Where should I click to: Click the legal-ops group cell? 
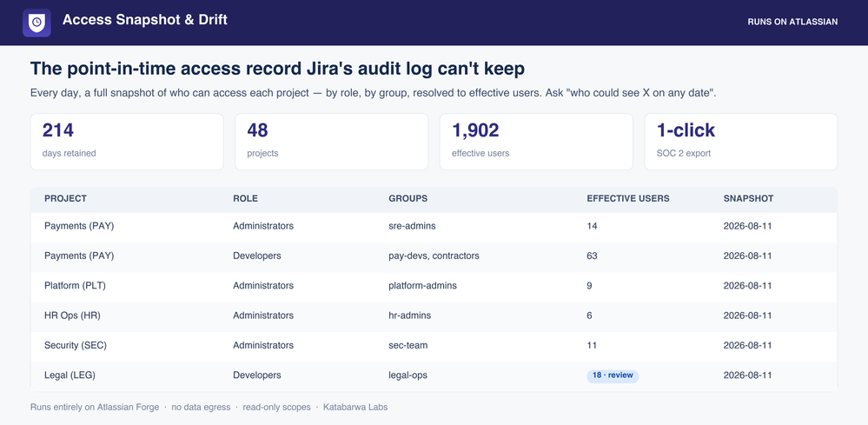click(x=408, y=375)
